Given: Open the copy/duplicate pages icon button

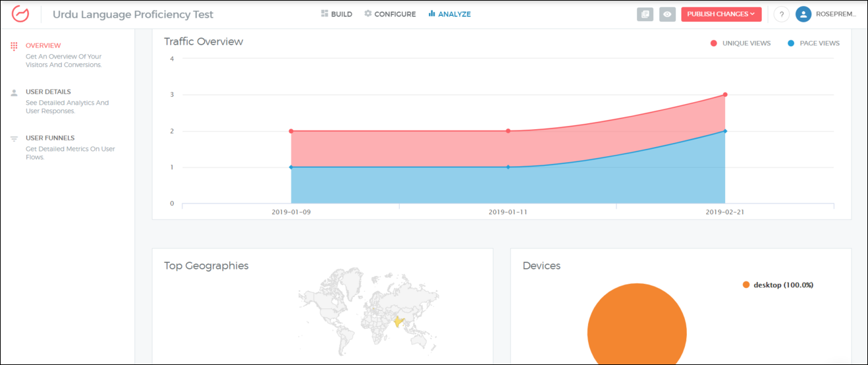Looking at the screenshot, I should [x=645, y=14].
